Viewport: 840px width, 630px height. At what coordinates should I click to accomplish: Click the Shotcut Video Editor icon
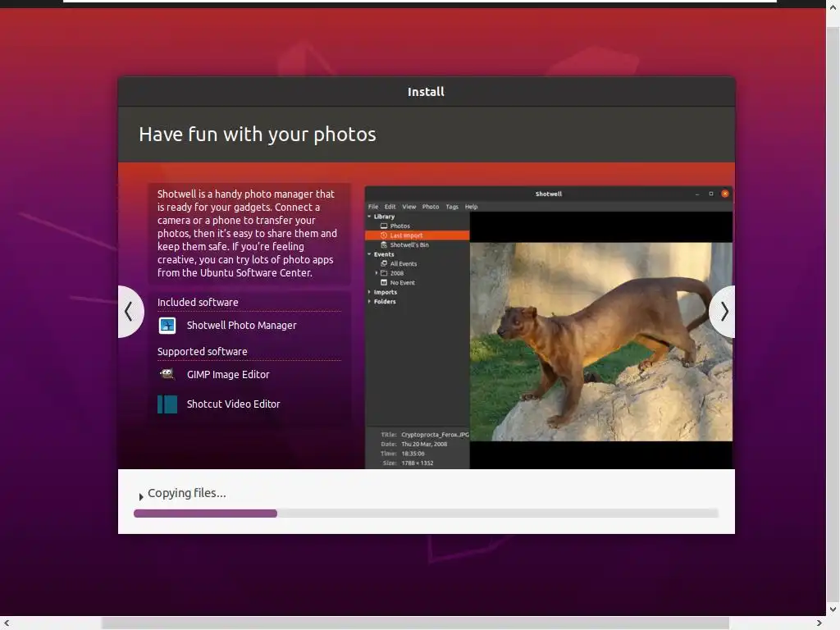(167, 404)
